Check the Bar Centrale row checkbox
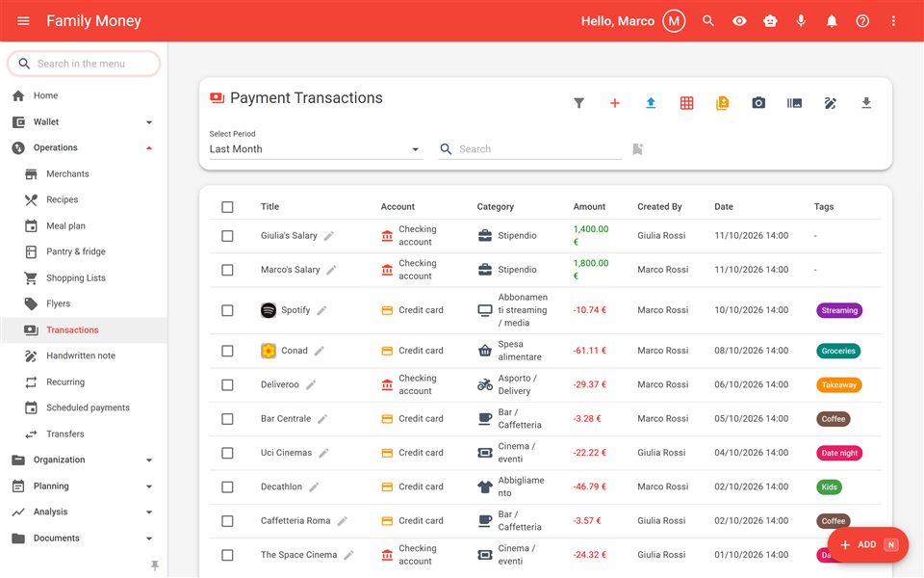 point(227,419)
